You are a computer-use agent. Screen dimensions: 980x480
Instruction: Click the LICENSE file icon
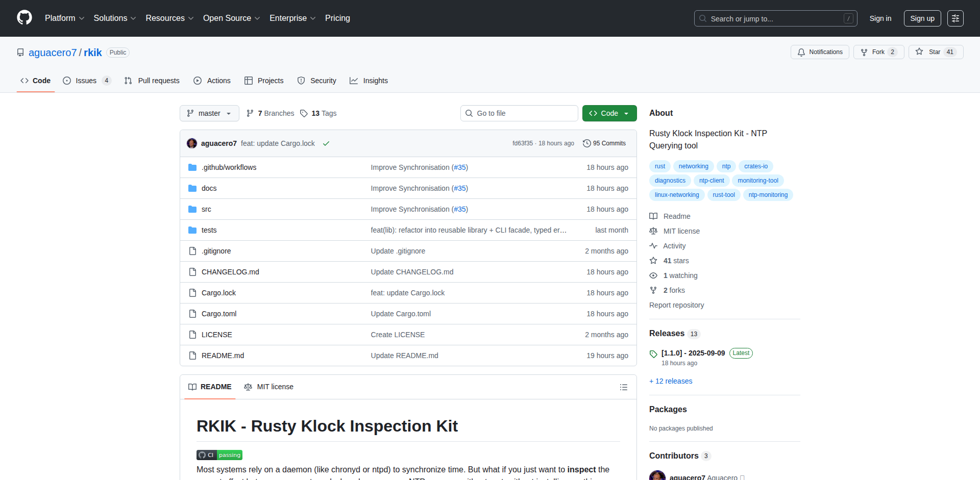click(192, 335)
